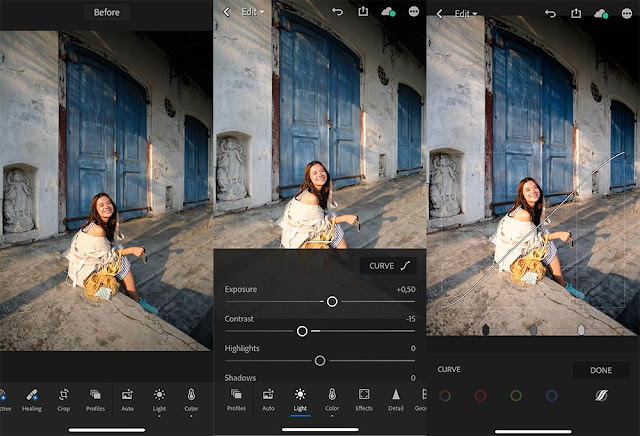The height and width of the screenshot is (436, 640).
Task: Select the blue curve channel
Action: (551, 395)
